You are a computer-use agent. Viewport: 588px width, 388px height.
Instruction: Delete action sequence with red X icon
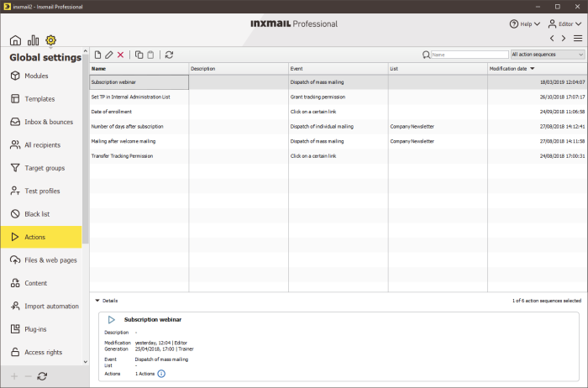coord(120,55)
